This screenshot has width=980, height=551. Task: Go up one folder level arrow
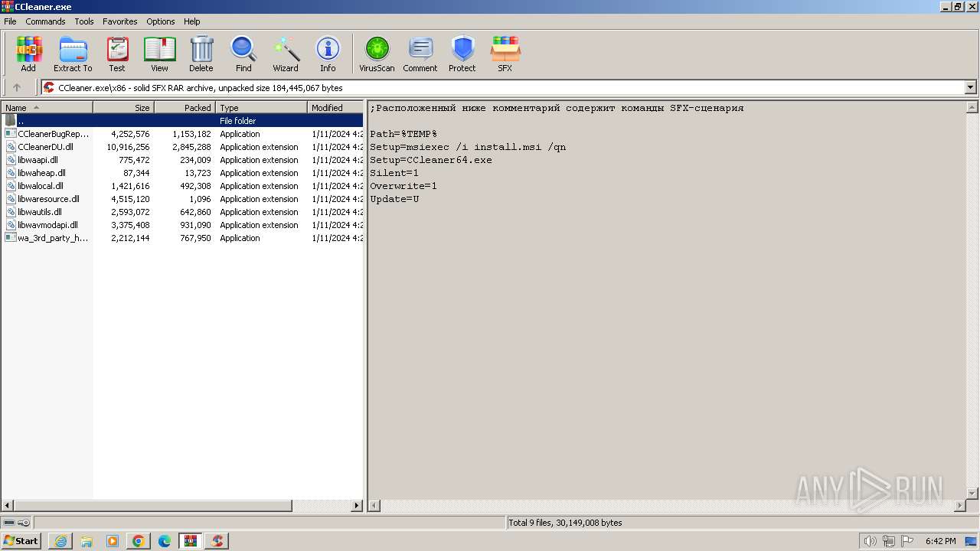pyautogui.click(x=17, y=87)
